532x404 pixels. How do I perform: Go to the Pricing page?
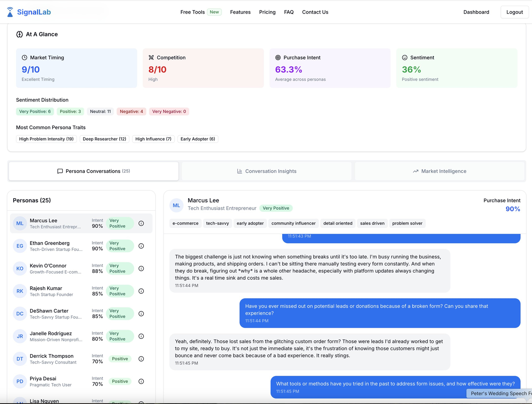267,12
